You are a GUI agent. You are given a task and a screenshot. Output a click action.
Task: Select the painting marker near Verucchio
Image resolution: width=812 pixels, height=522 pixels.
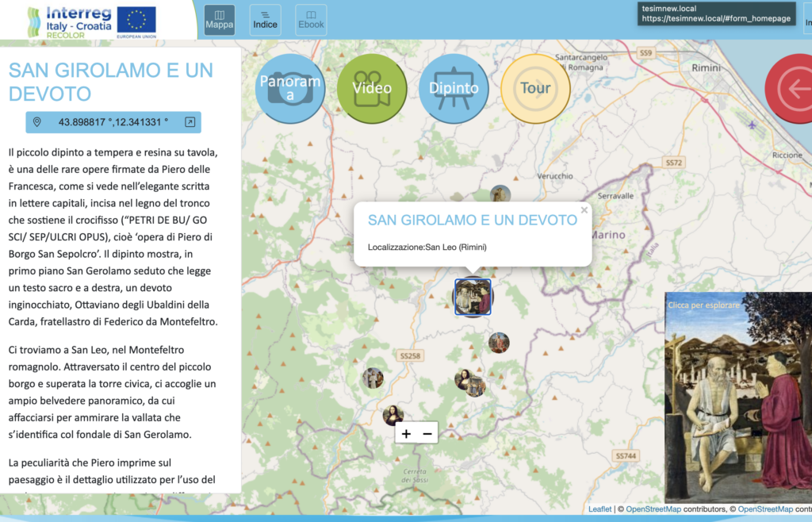click(500, 194)
